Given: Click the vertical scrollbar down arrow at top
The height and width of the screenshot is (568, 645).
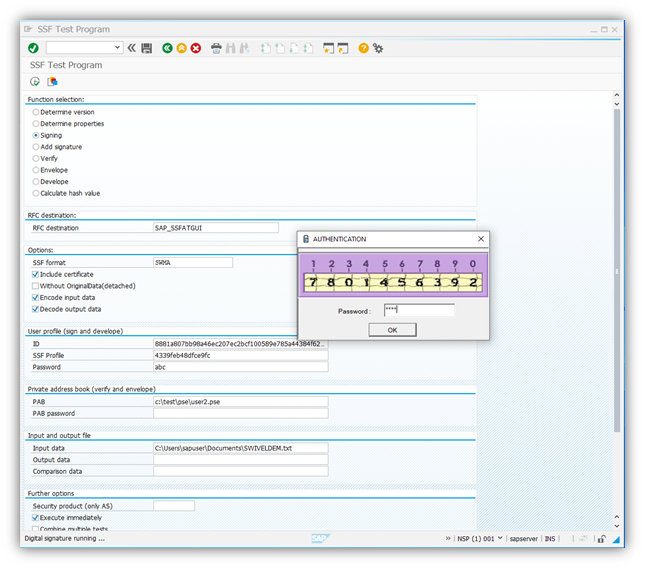Looking at the screenshot, I should coord(617,104).
